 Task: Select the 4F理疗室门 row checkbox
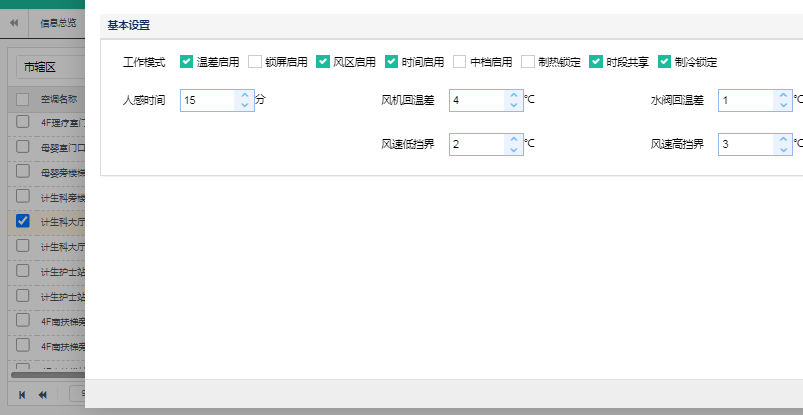22,122
